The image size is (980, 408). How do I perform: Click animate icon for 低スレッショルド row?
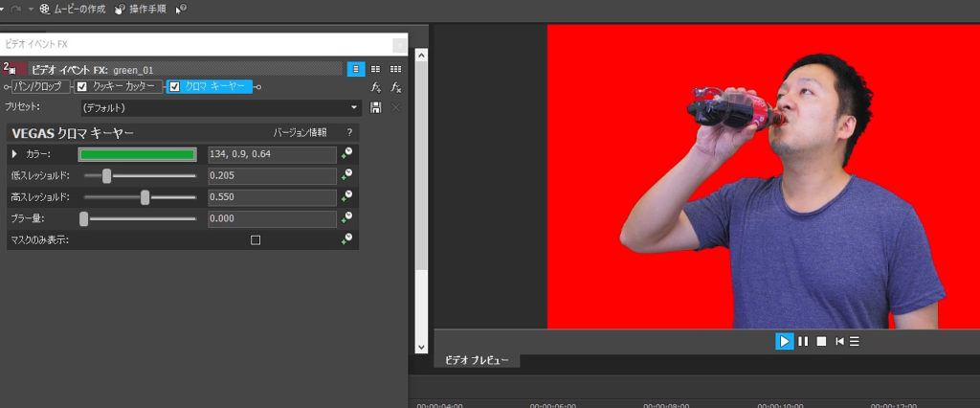click(x=346, y=175)
